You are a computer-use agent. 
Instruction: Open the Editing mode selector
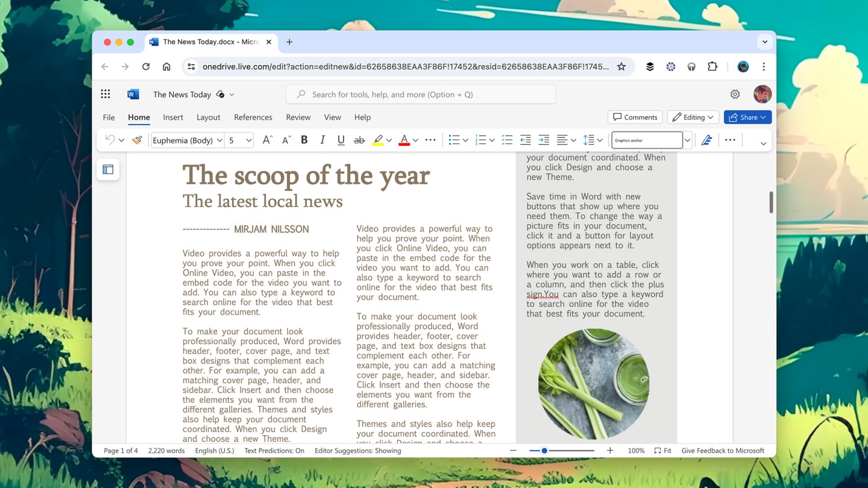pyautogui.click(x=693, y=117)
